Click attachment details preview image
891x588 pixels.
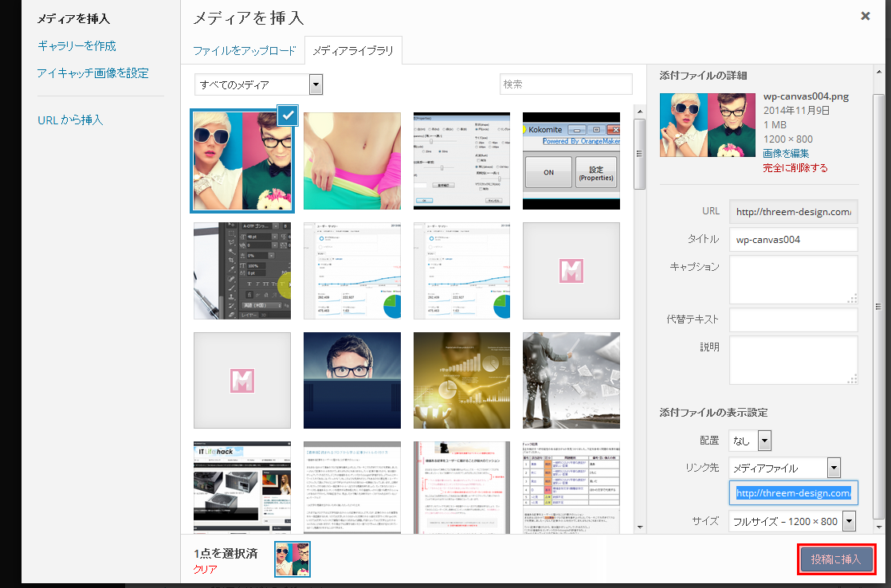click(x=708, y=124)
